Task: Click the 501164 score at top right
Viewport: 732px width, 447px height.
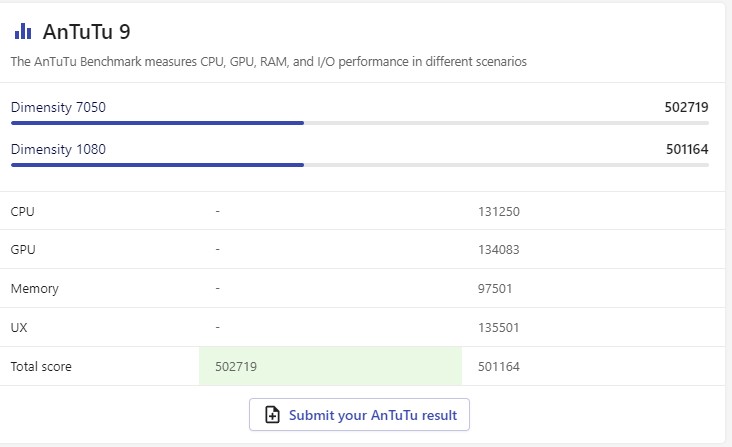Action: [x=686, y=149]
